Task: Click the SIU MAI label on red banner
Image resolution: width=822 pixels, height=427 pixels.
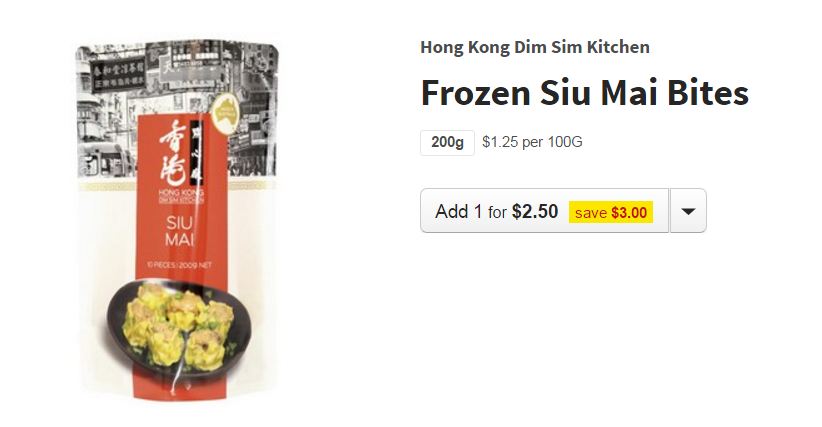Action: (x=179, y=231)
